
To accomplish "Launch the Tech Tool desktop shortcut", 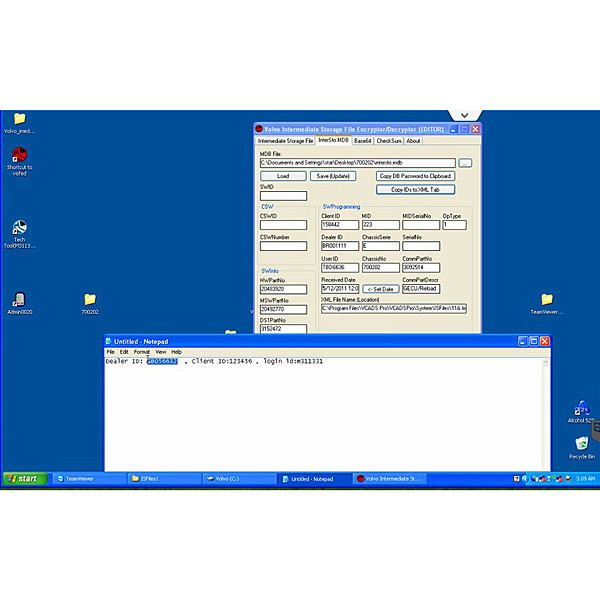I will (x=19, y=229).
